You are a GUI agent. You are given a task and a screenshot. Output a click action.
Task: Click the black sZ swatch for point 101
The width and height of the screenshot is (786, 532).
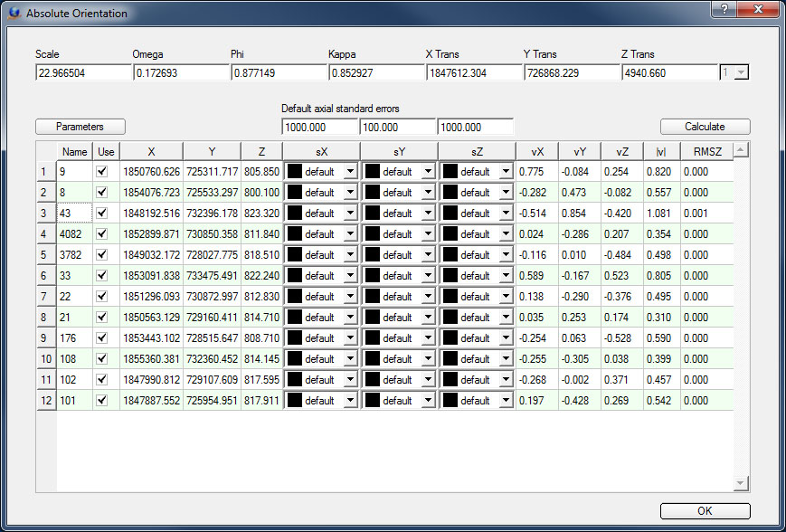click(450, 401)
